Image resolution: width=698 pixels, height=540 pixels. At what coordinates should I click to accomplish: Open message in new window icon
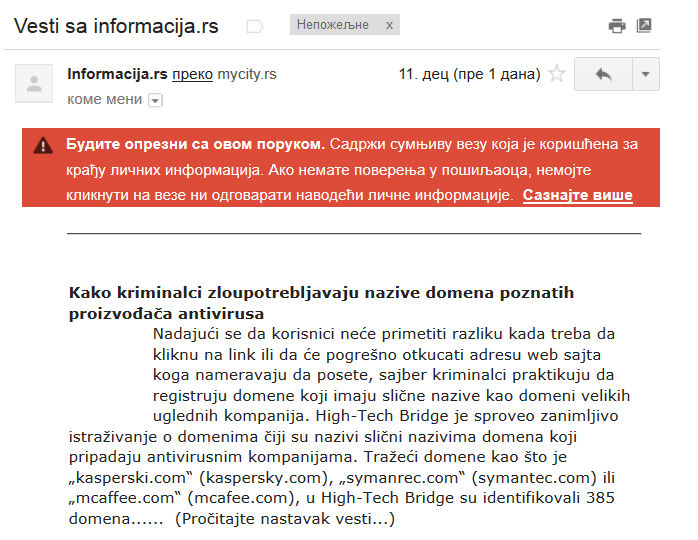[644, 25]
